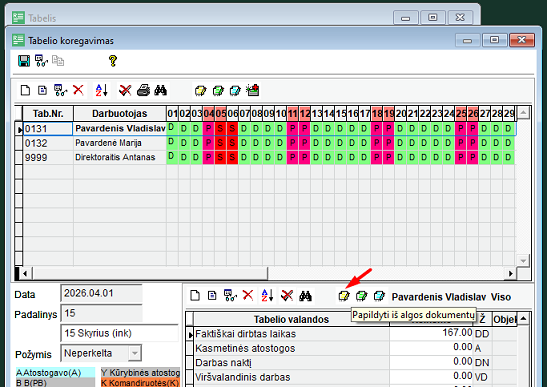Click the Darbuotojas column header

[x=120, y=113]
